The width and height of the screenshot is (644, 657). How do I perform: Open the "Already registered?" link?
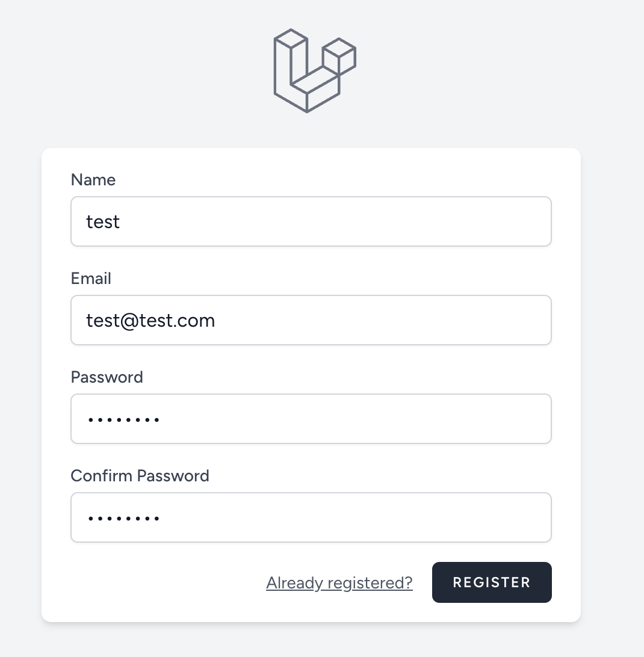(339, 582)
